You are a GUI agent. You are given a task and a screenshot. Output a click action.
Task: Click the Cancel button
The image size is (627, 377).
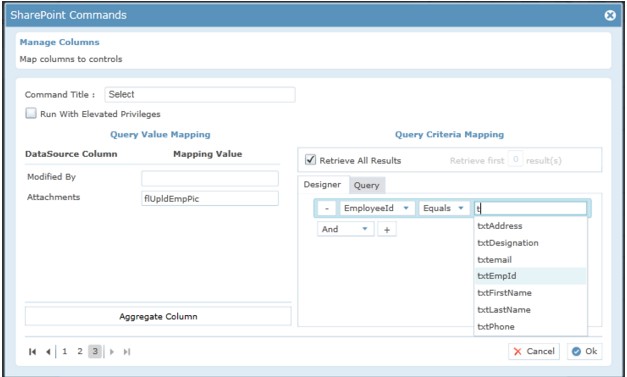tap(534, 351)
